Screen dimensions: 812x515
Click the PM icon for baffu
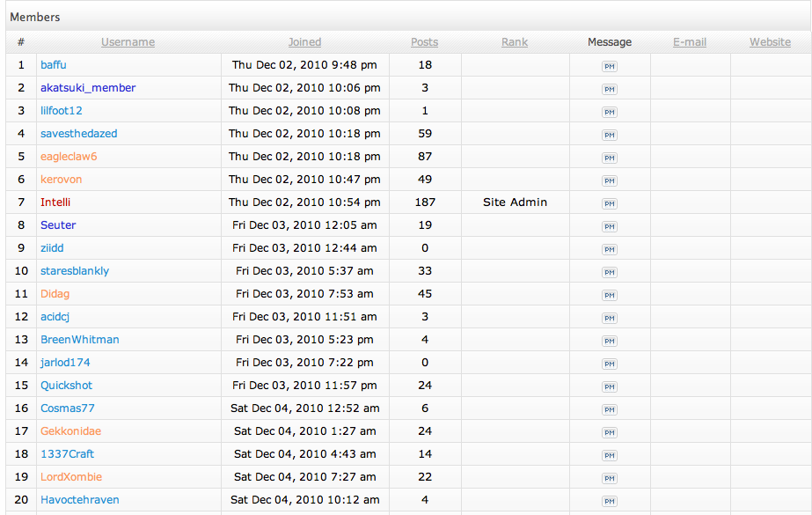(x=609, y=66)
